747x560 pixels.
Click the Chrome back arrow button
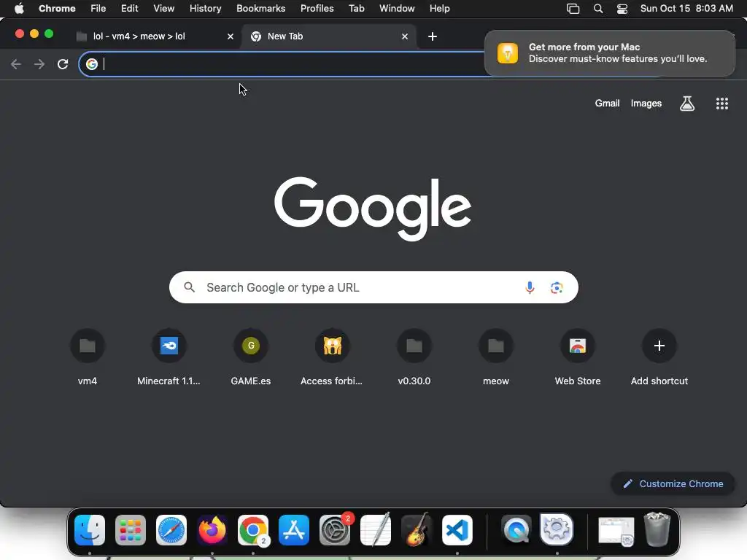[x=16, y=64]
